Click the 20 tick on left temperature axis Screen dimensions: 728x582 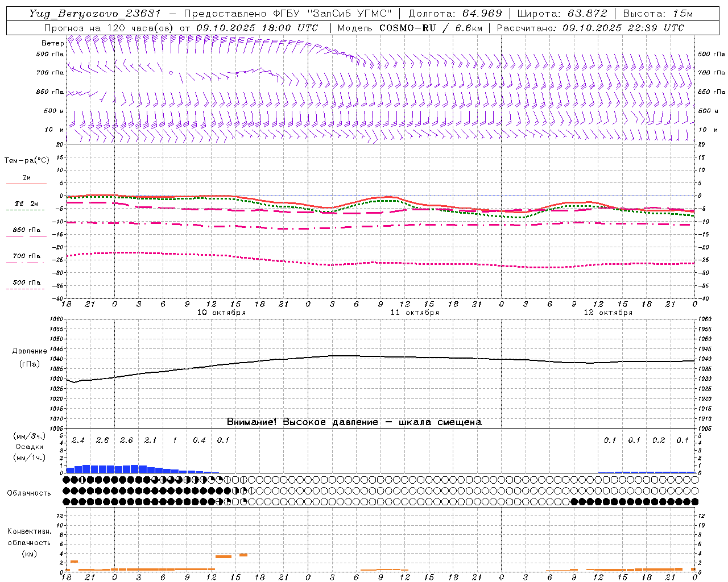pos(60,145)
